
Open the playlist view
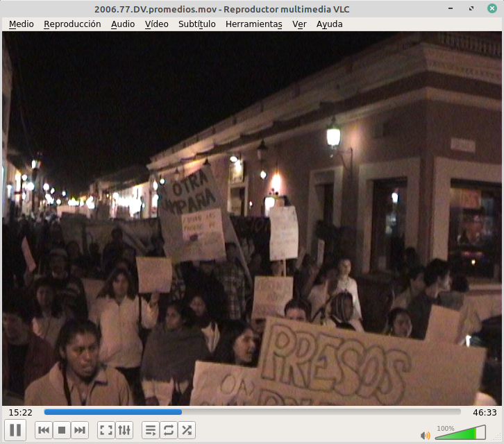(x=151, y=430)
